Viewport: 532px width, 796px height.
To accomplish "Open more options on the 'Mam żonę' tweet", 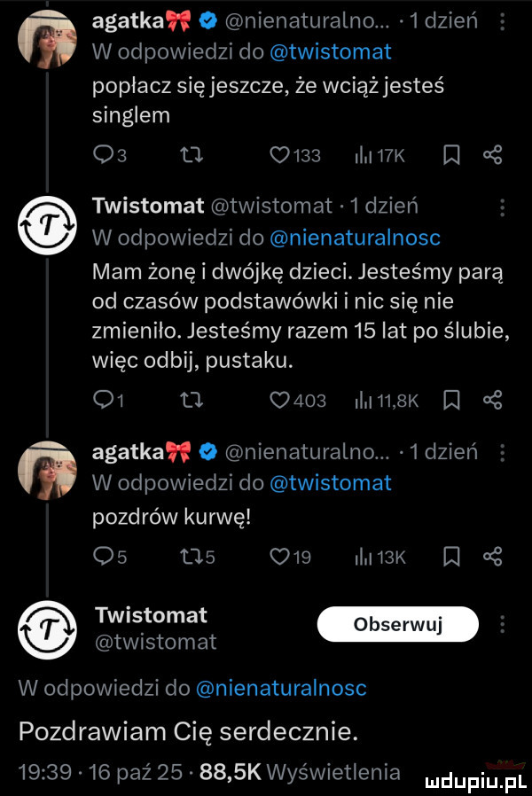I will click(505, 209).
